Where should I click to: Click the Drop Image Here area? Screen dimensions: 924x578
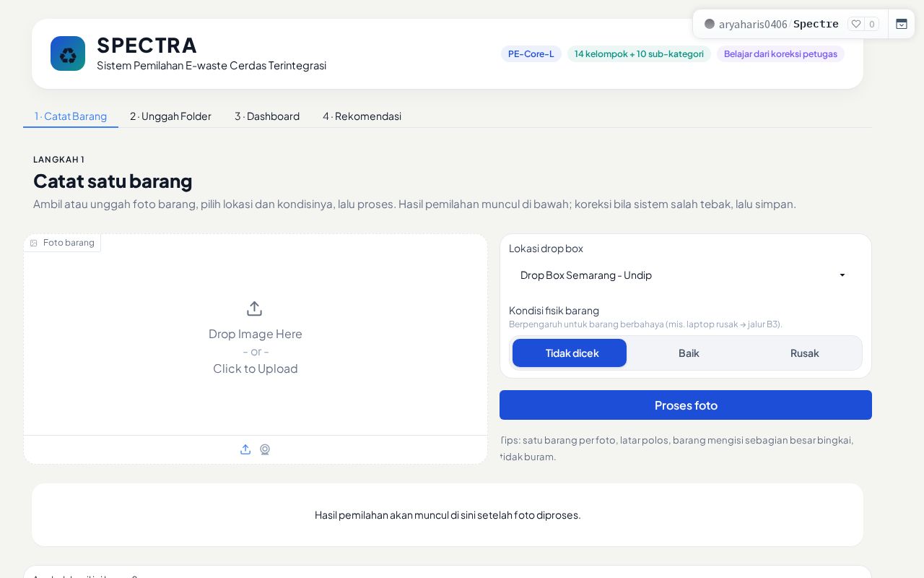(256, 334)
